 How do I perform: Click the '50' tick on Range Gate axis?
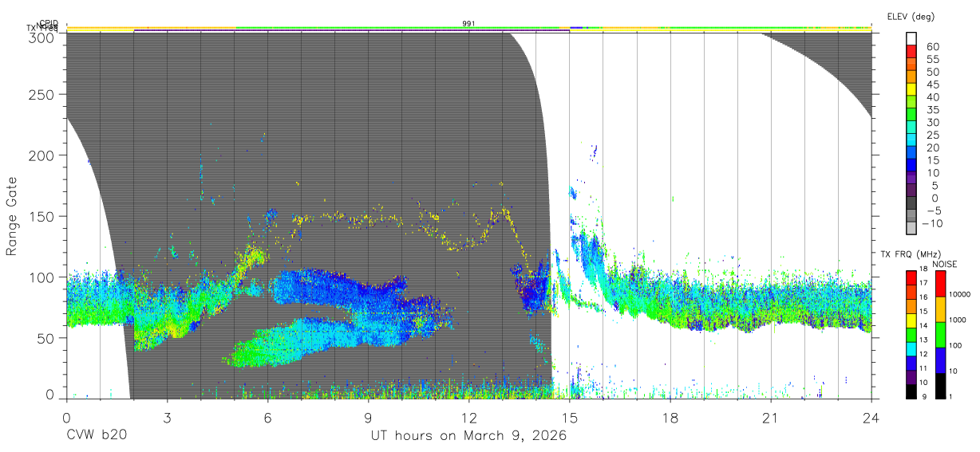(x=45, y=338)
